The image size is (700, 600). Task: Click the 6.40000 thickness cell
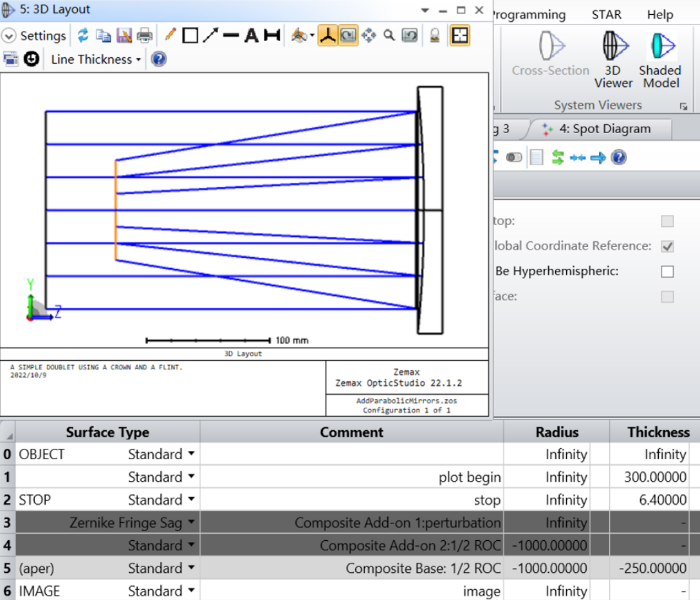click(649, 500)
